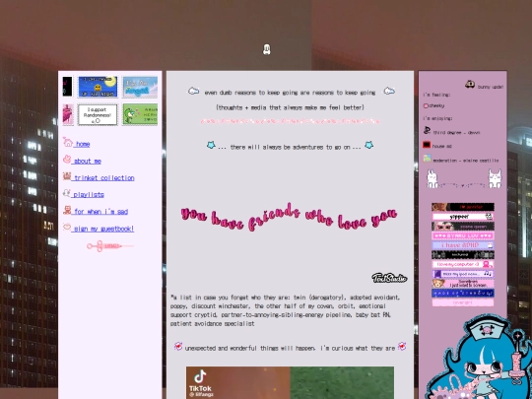Click the Sometimes I just want to scream blinkie
The image size is (532, 399).
463,284
